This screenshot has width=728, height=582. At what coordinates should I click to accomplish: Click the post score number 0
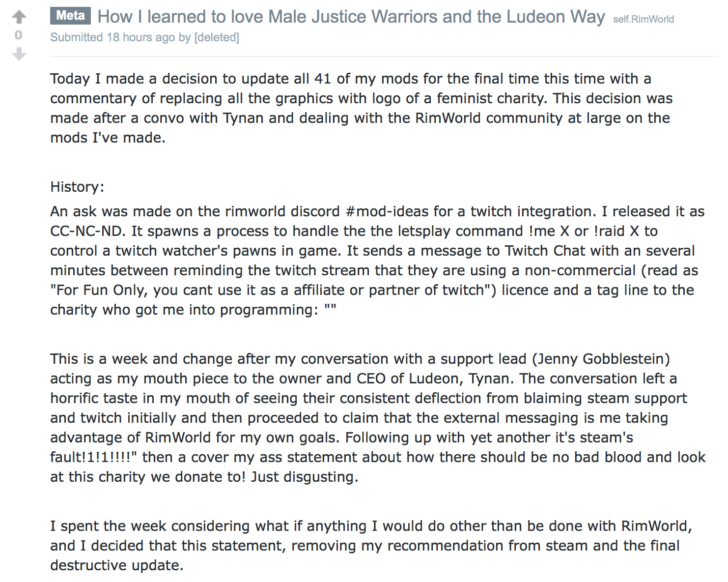click(19, 35)
